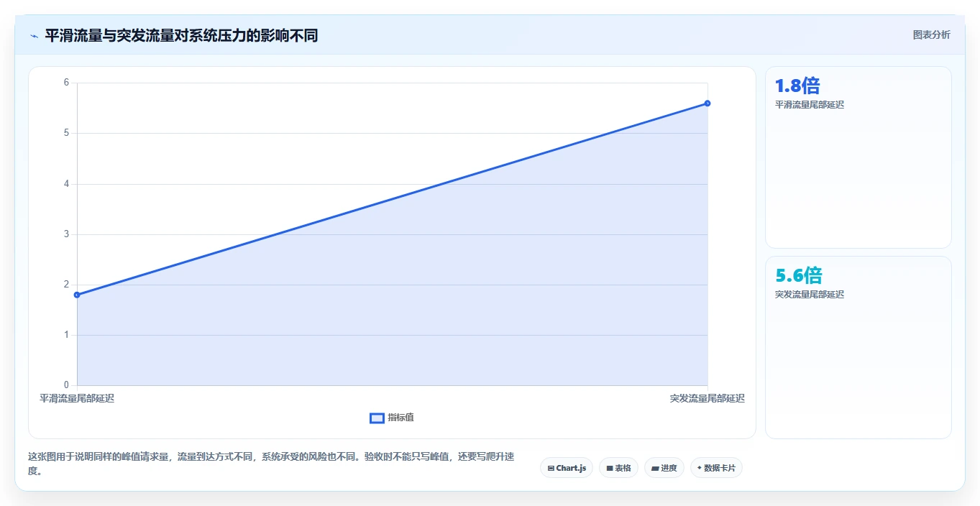Click the 5.6倍 value card
This screenshot has width=980, height=506.
(x=858, y=347)
